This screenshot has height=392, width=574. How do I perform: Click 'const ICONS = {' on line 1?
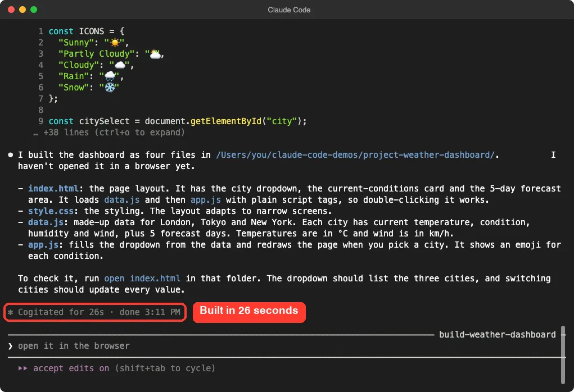pyautogui.click(x=87, y=31)
